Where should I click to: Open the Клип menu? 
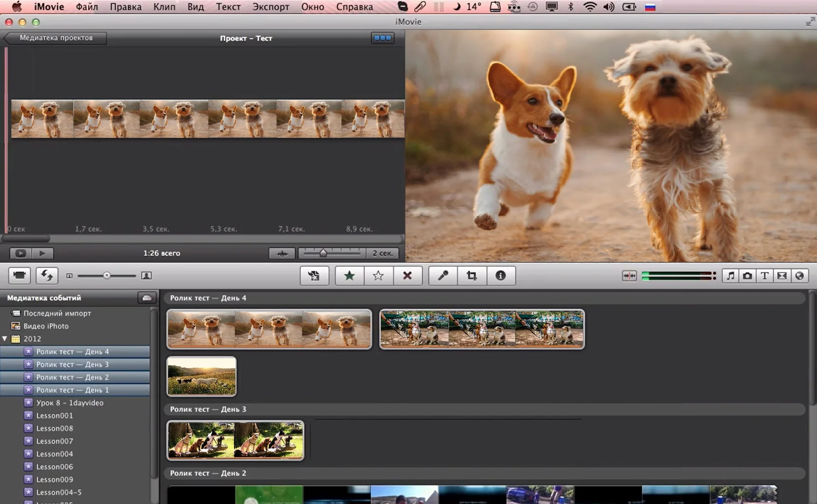(164, 7)
